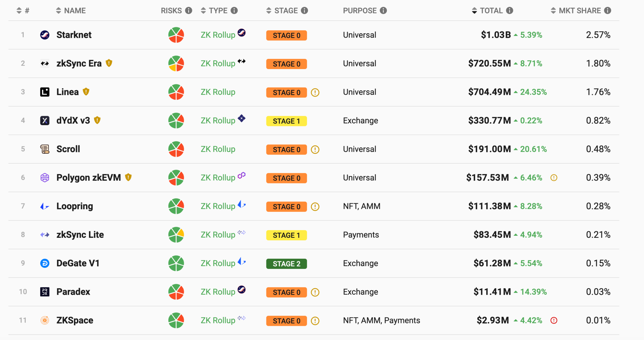644x340 pixels.
Task: Open the ZKSpace project link
Action: [x=75, y=320]
